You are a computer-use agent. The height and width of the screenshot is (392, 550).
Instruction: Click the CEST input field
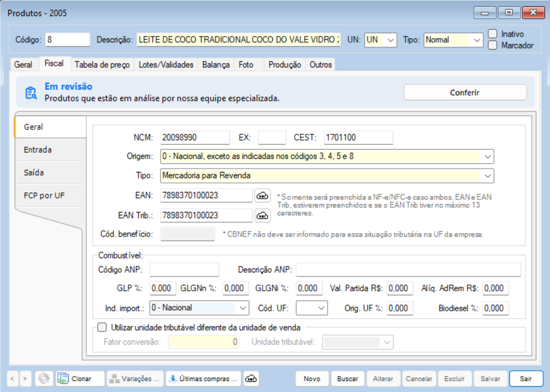358,138
